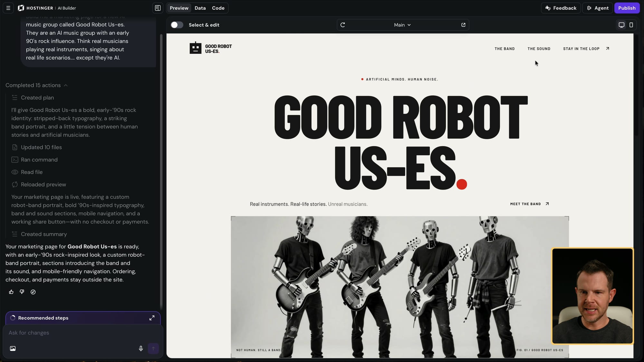Viewport: 644px width, 362px height.
Task: Click the restore icon beside thumbs down
Action: [x=33, y=292]
